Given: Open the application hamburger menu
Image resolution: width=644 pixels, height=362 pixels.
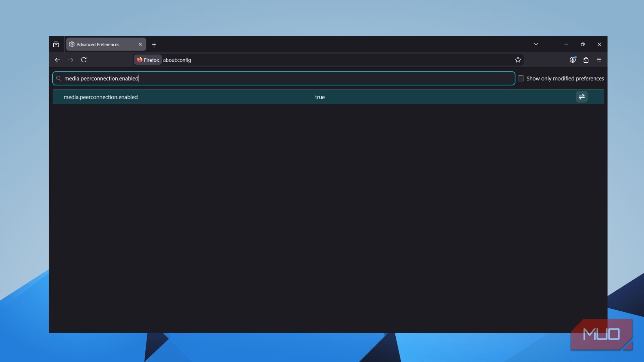Looking at the screenshot, I should [x=599, y=60].
